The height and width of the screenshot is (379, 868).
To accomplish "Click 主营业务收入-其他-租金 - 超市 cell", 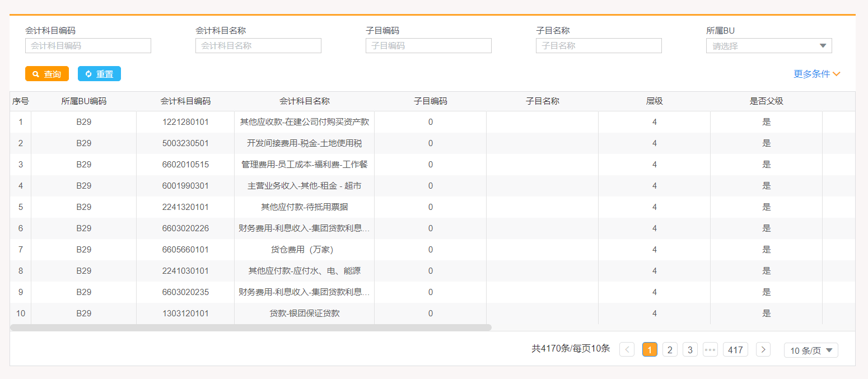I will pos(305,186).
